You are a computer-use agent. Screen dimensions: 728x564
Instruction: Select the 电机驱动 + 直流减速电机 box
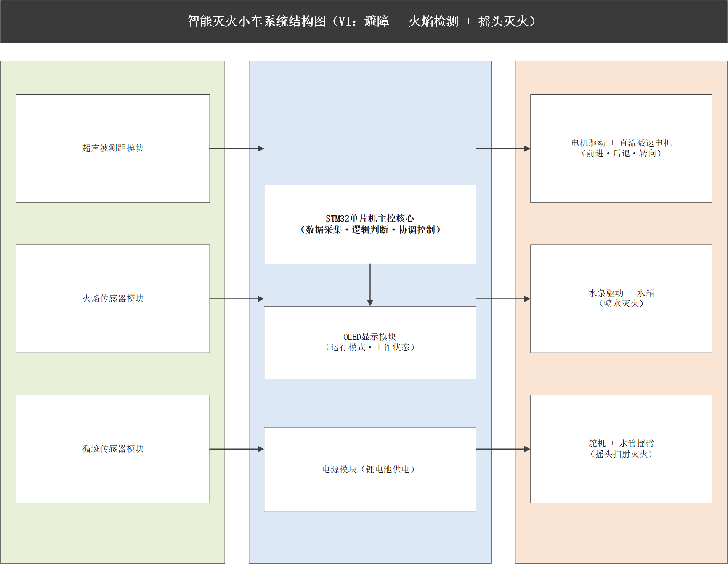point(621,148)
